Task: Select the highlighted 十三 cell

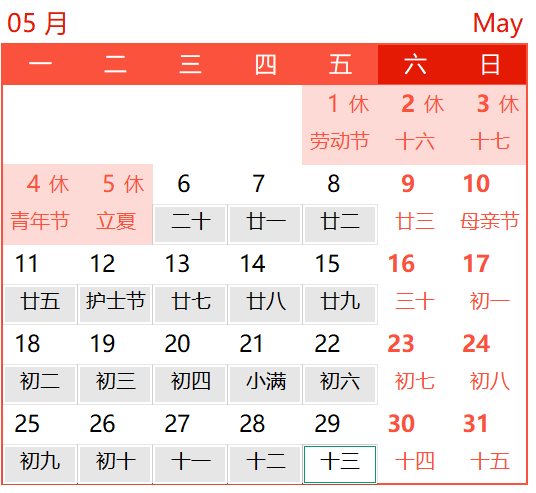Action: [x=340, y=464]
